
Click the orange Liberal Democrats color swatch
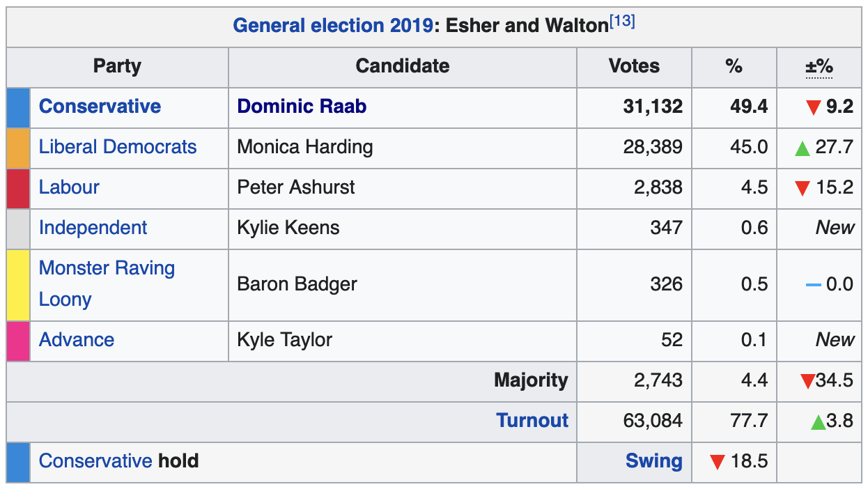click(x=18, y=148)
